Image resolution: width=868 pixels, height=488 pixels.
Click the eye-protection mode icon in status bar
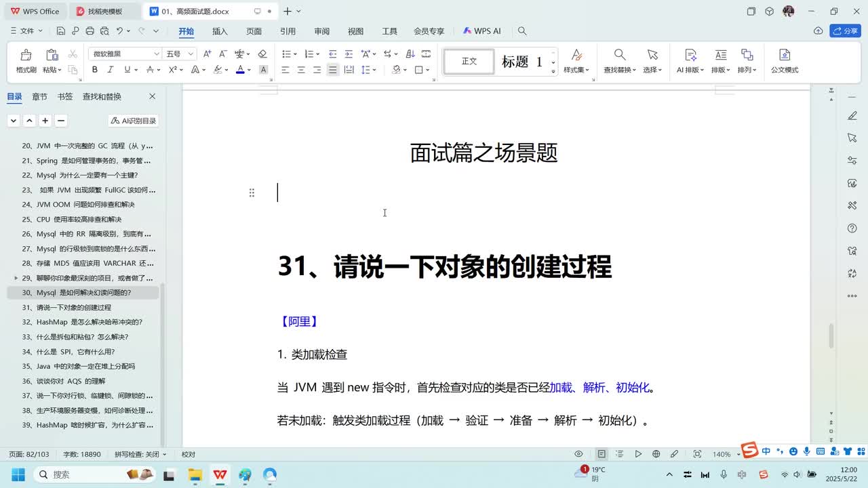pos(578,454)
